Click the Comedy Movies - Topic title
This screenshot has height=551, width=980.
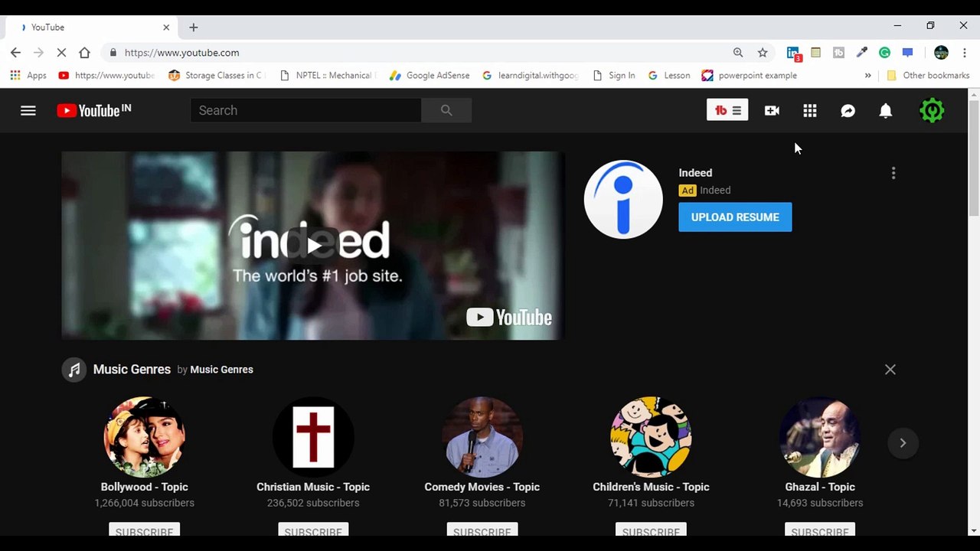coord(482,487)
